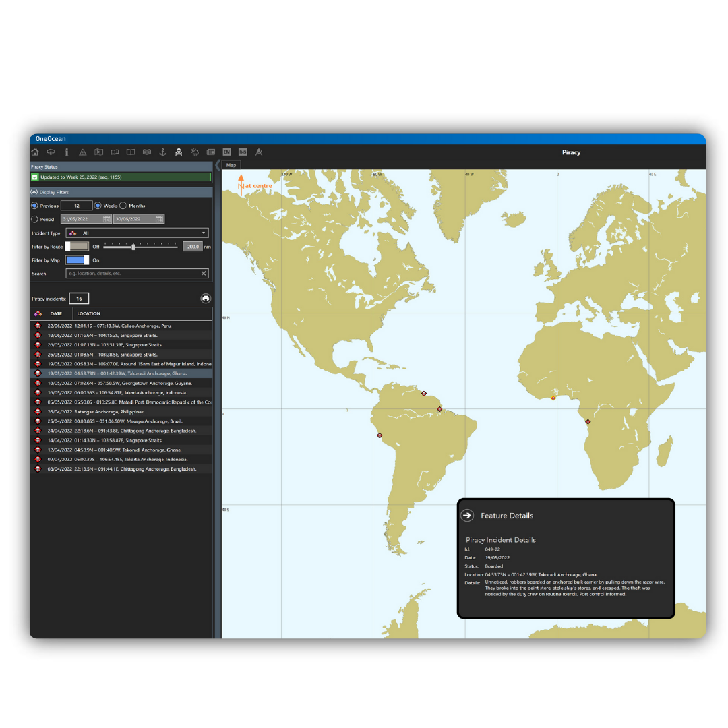Sort incidents by the DATE column header
This screenshot has width=728, height=728.
[x=56, y=313]
